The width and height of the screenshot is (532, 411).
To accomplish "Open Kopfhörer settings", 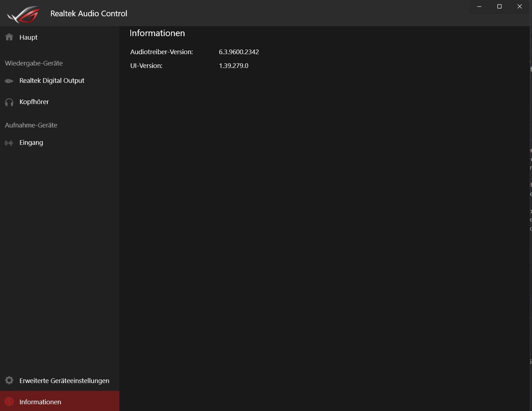I will point(60,102).
